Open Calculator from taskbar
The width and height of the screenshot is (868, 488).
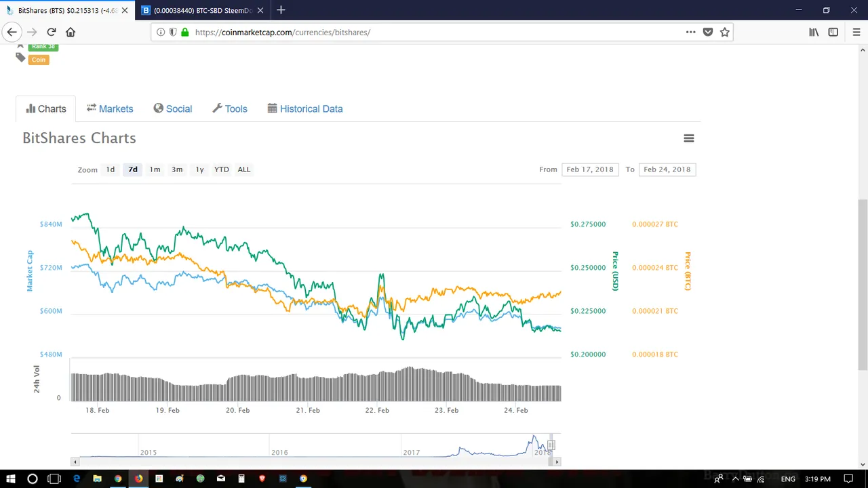[241, 479]
